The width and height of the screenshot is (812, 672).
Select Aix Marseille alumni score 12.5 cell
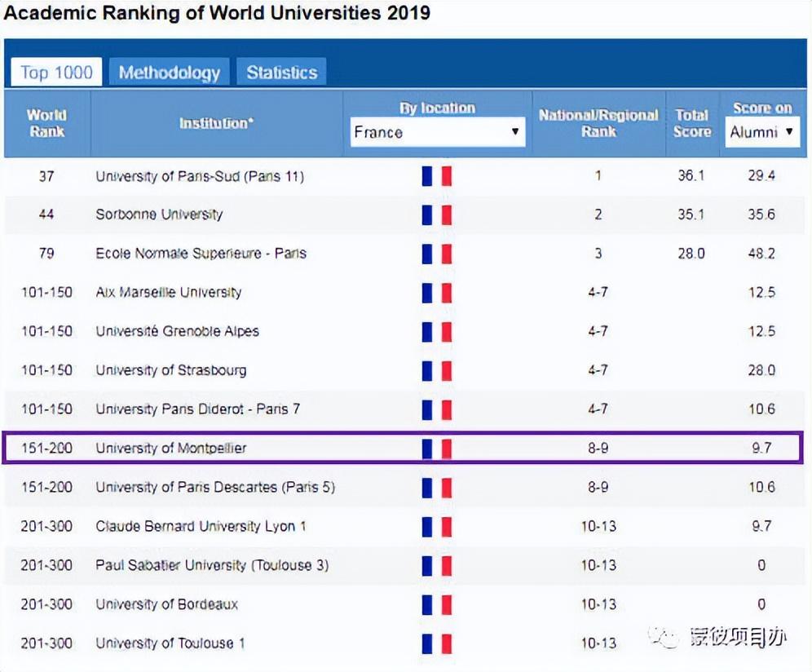(x=761, y=292)
